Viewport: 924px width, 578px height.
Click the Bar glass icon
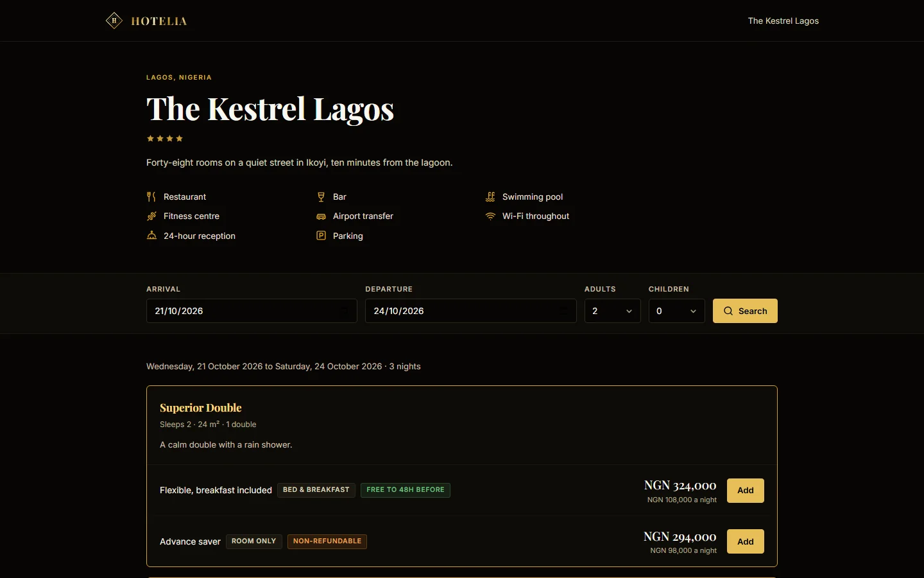[321, 197]
